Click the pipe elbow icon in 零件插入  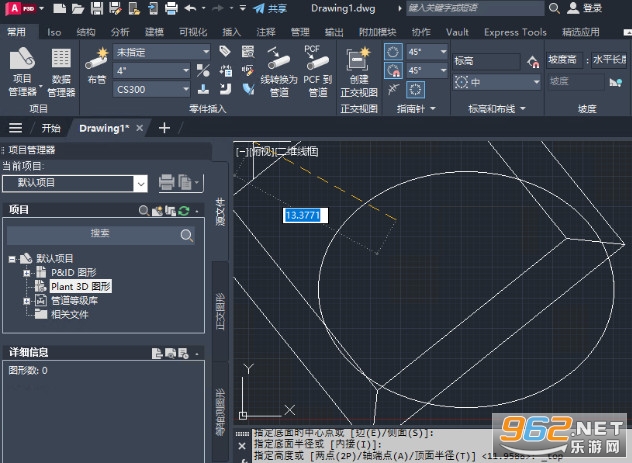225,89
